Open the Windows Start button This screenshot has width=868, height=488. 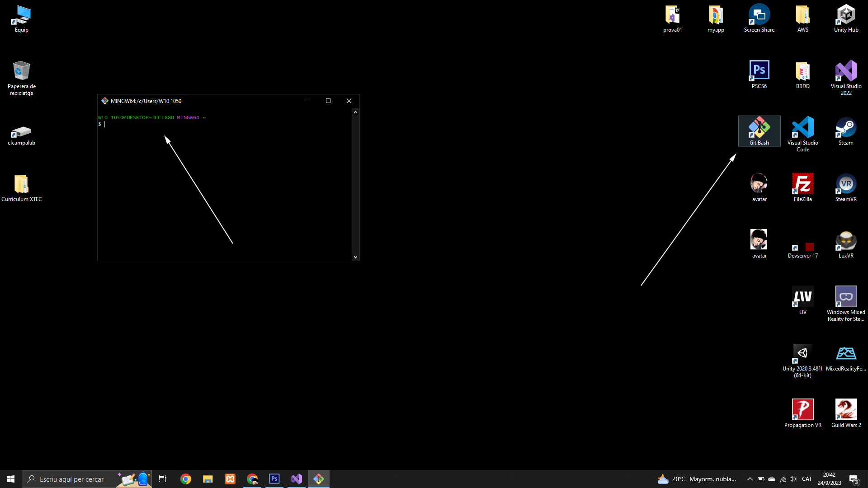pos(11,479)
